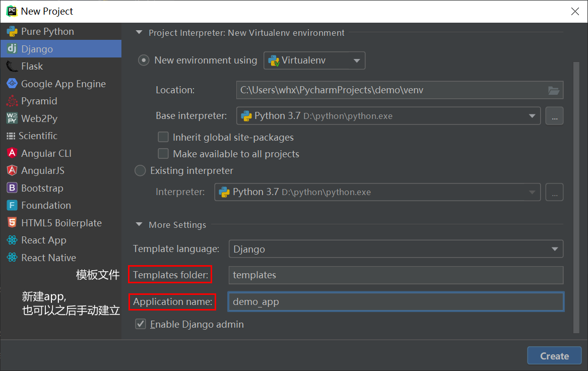Image resolution: width=588 pixels, height=371 pixels.
Task: Click the React App atom icon
Action: tap(12, 240)
